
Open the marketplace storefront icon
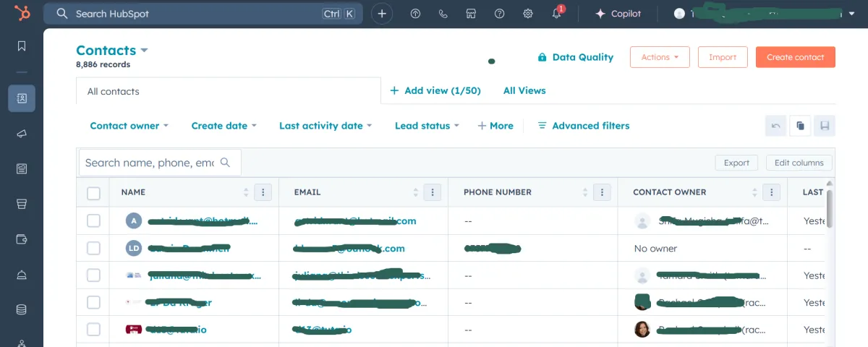(x=472, y=14)
